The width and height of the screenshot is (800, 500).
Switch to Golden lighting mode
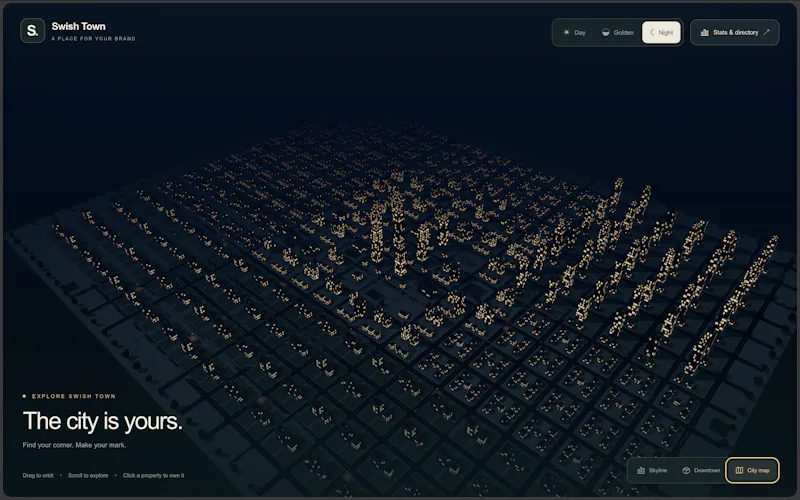[x=617, y=33]
